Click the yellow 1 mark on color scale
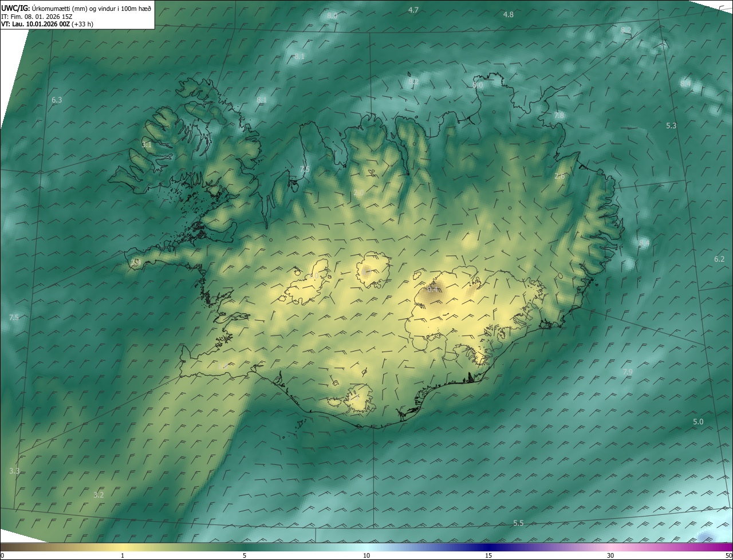733x560 pixels. coord(123,549)
